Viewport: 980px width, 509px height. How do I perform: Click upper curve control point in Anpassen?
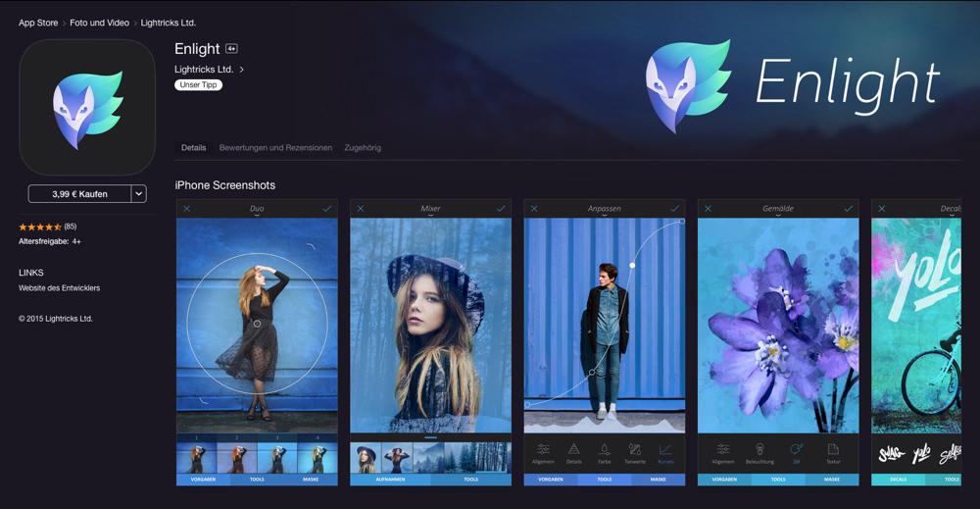632,265
